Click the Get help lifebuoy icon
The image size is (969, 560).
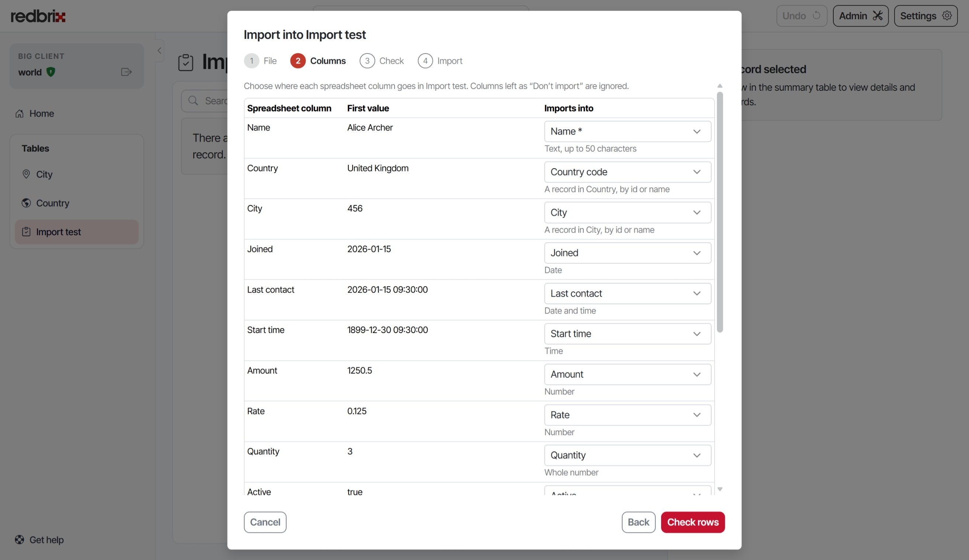pyautogui.click(x=20, y=540)
